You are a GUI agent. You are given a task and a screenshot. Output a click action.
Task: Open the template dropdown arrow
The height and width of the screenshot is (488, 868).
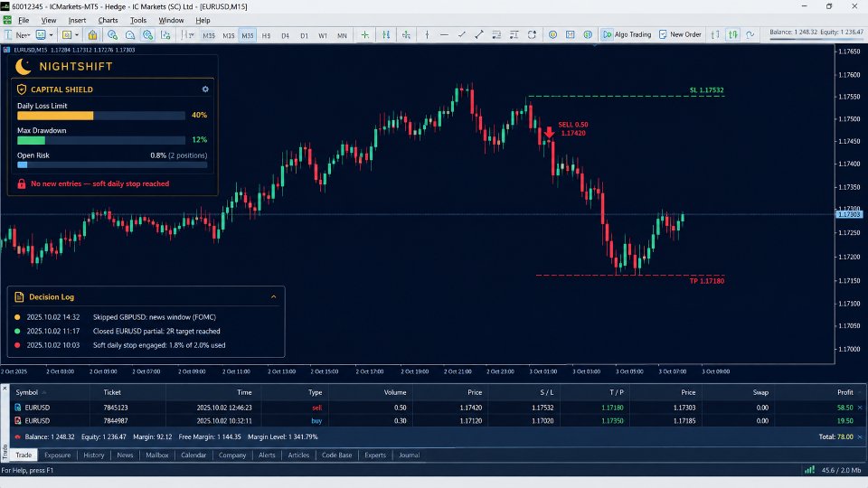(x=77, y=35)
